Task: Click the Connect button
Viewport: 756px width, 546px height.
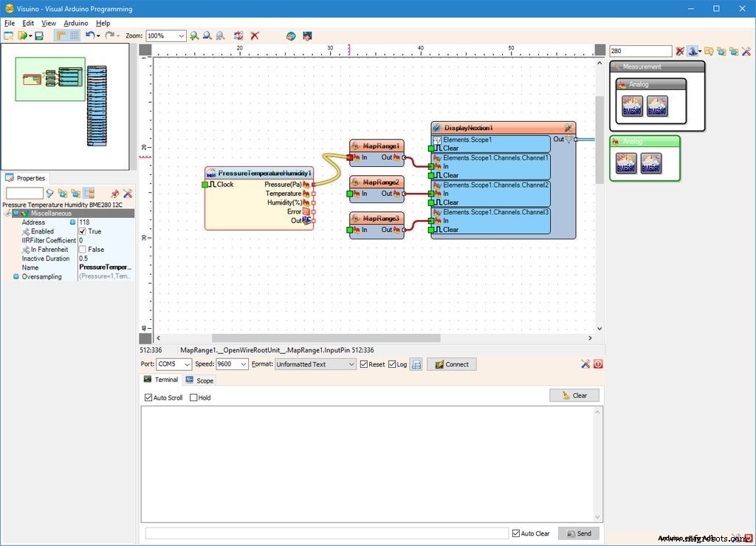Action: pos(451,364)
